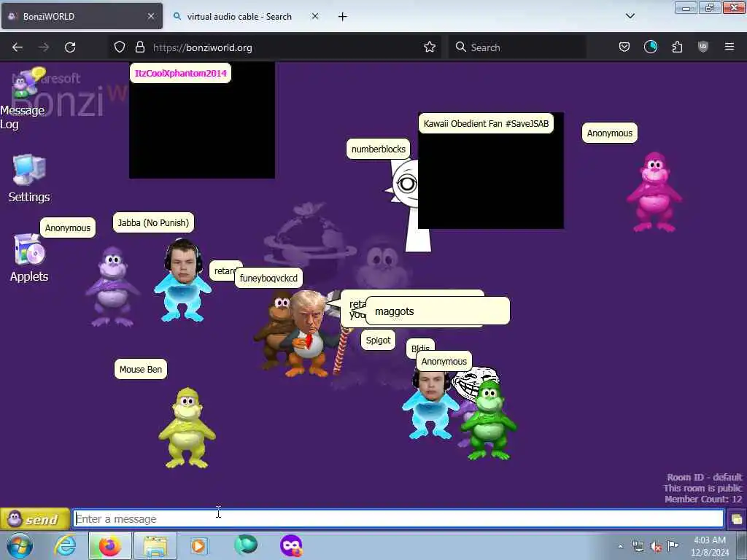The image size is (747, 560).
Task: Click Kawaii Obedient Fan #SaveJSAB name tag
Action: (x=486, y=124)
